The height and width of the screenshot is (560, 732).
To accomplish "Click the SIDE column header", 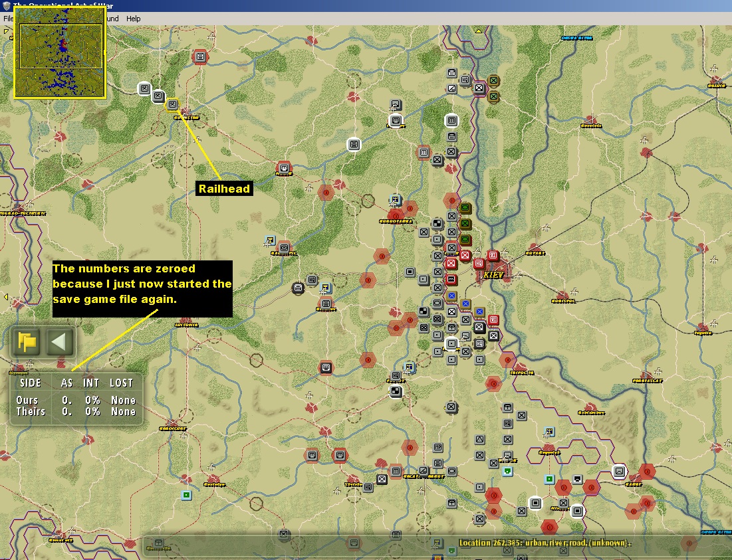I will (31, 383).
